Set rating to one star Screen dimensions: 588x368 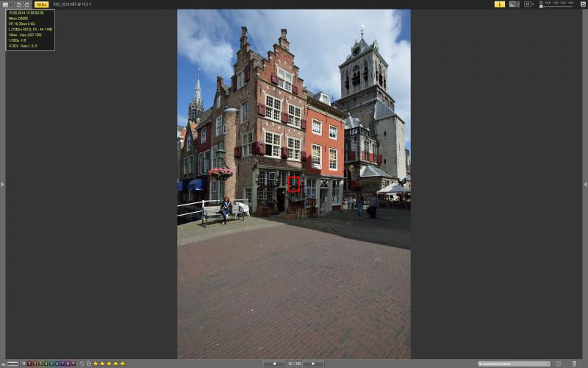point(96,364)
